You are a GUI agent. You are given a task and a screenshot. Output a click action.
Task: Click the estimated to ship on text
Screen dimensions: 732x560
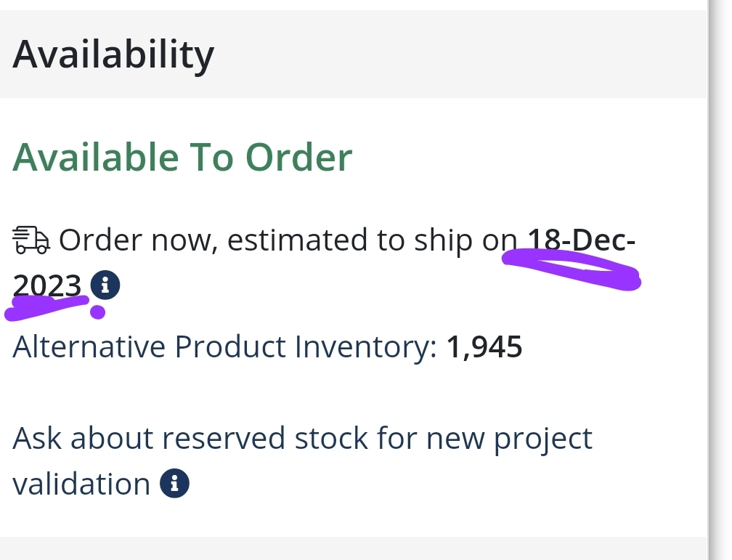pos(372,240)
